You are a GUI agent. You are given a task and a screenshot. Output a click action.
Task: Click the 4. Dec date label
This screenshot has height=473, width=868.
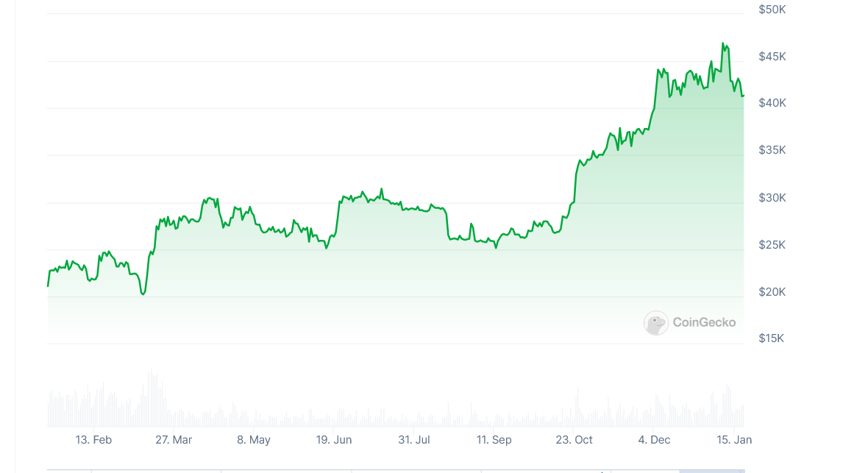click(655, 440)
